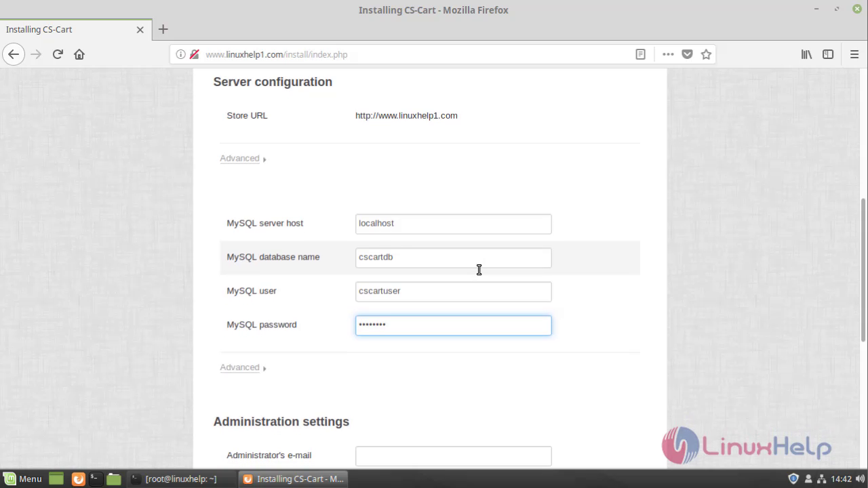Open a new tab
Screen dimensions: 868x488
click(x=163, y=29)
